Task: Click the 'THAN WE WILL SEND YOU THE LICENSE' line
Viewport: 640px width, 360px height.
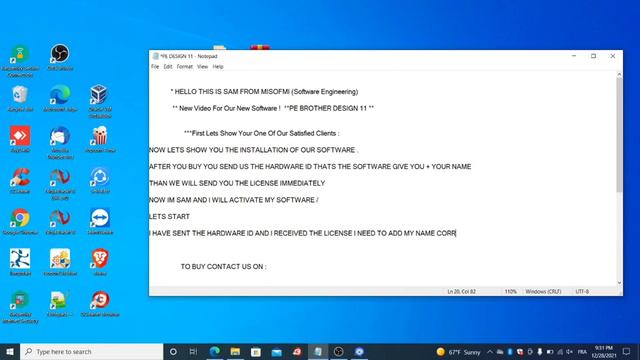Action: click(x=237, y=183)
